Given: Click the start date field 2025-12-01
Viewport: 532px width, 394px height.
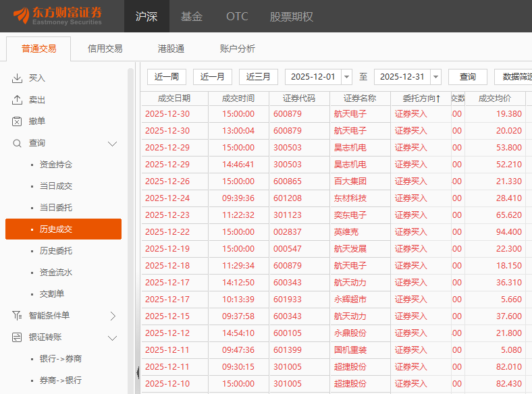Looking at the screenshot, I should point(313,77).
